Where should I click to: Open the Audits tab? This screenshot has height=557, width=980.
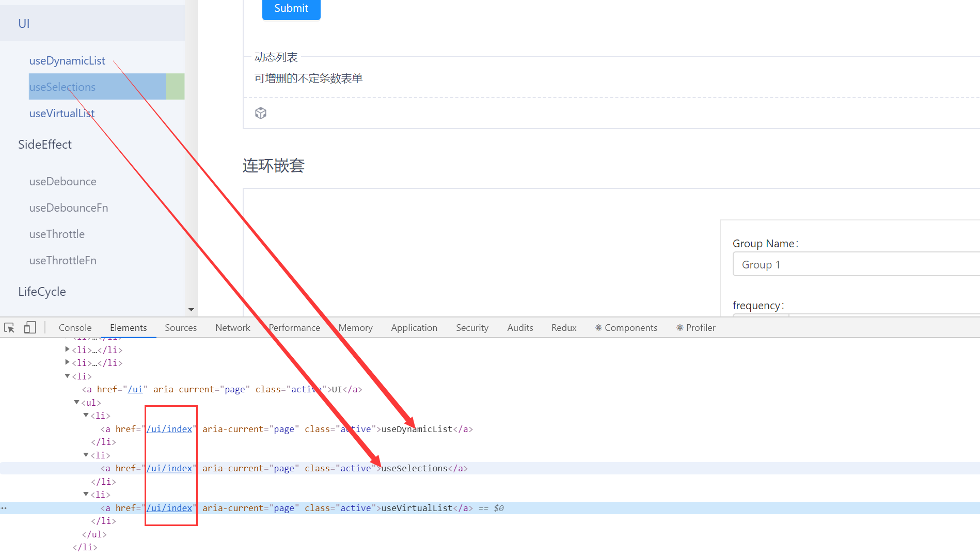point(520,328)
